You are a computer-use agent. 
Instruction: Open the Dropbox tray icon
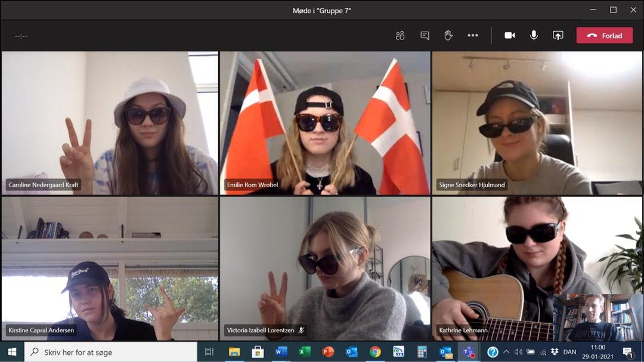tap(555, 352)
